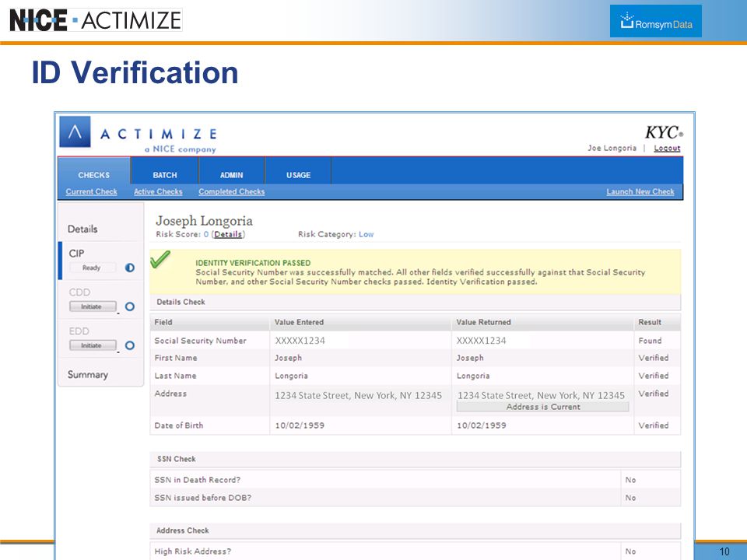747x560 pixels.
Task: Click the Joseph Longoria name heading
Action: [x=205, y=220]
